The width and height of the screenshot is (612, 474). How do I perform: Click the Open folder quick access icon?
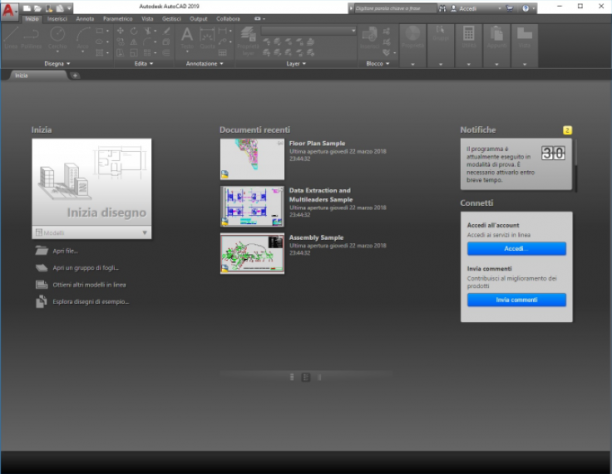37,8
